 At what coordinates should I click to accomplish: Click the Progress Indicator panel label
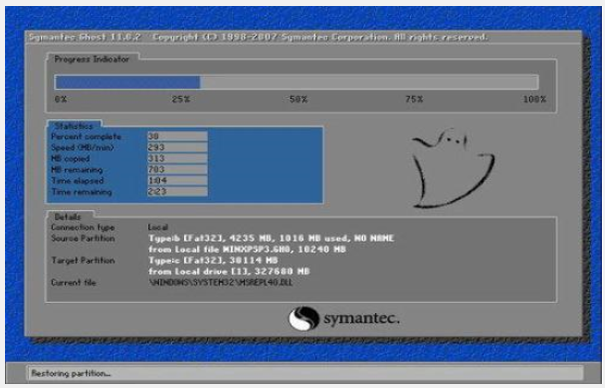tap(92, 59)
